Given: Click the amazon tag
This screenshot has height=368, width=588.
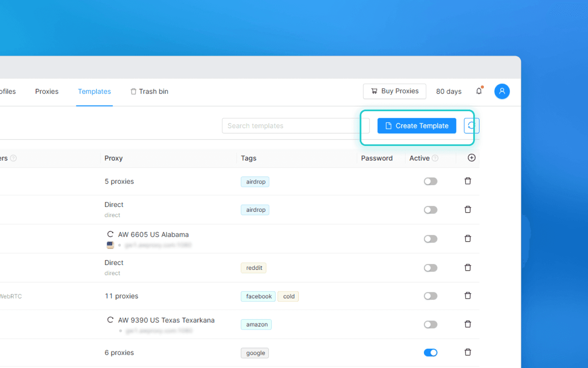Looking at the screenshot, I should (x=256, y=325).
